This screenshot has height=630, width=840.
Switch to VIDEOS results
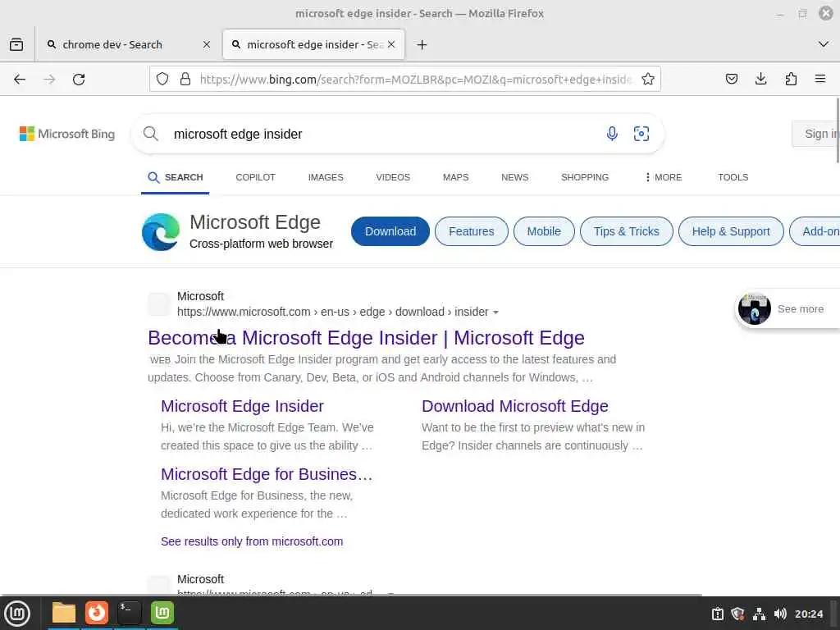click(393, 177)
